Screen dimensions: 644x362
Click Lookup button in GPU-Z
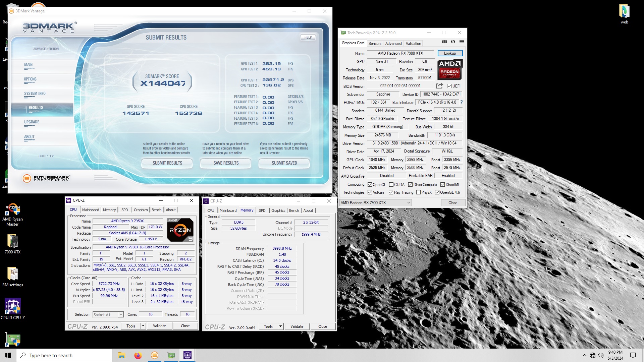click(x=450, y=53)
